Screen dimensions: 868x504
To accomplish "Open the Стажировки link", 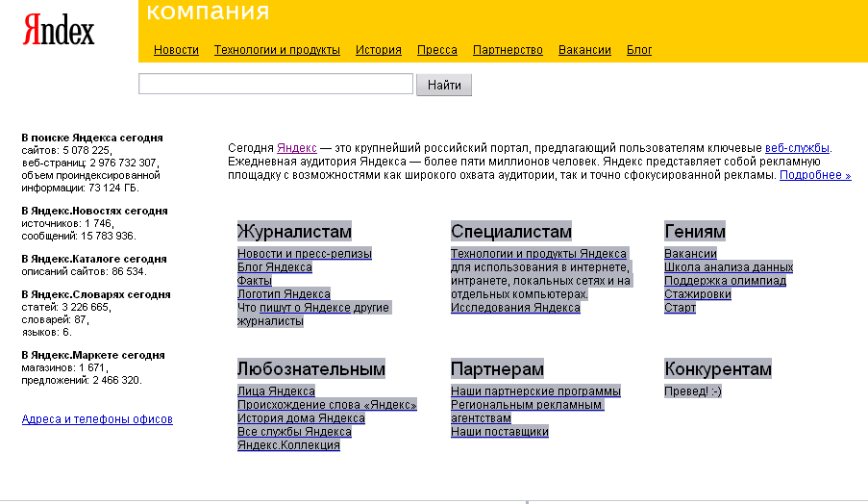I will [698, 294].
